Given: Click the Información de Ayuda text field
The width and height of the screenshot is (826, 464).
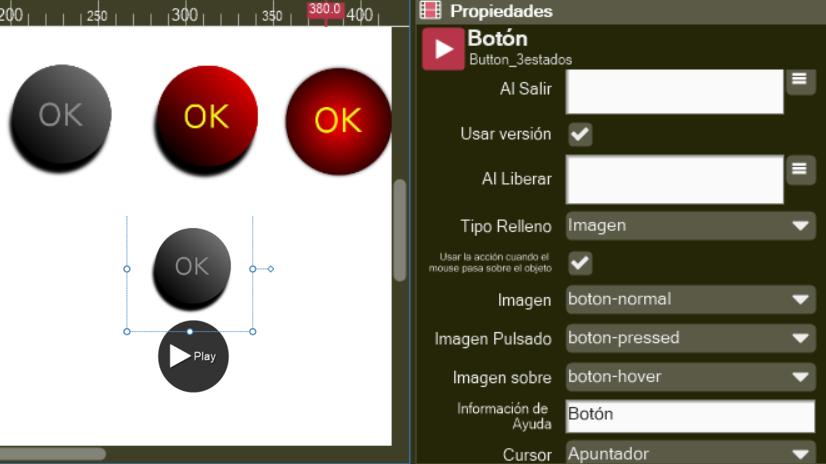Looking at the screenshot, I should [x=690, y=415].
